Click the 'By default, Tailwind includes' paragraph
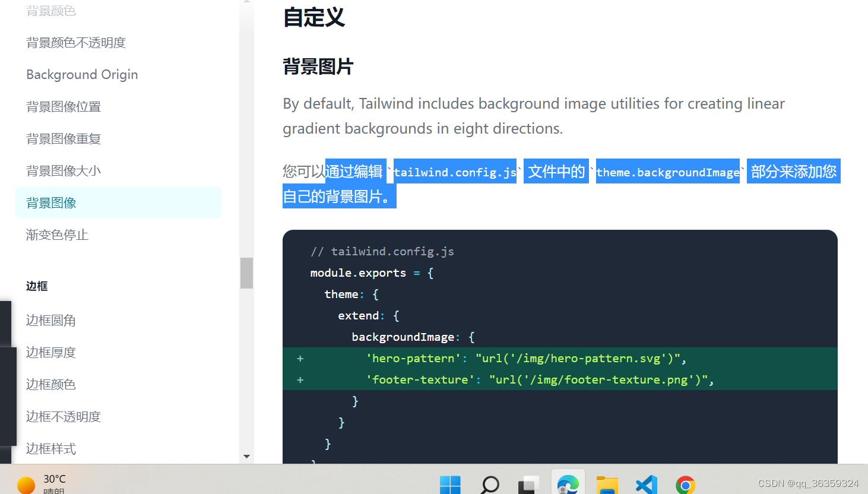This screenshot has width=868, height=494. click(x=534, y=116)
